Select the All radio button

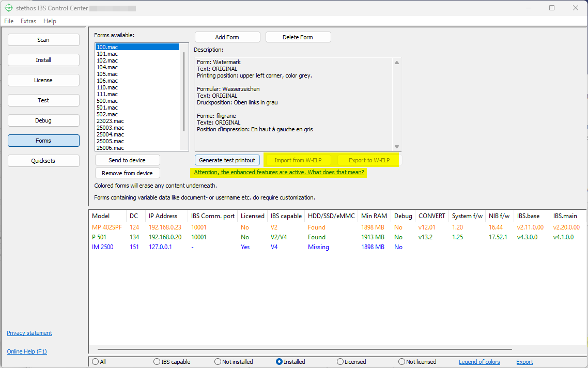click(x=96, y=362)
